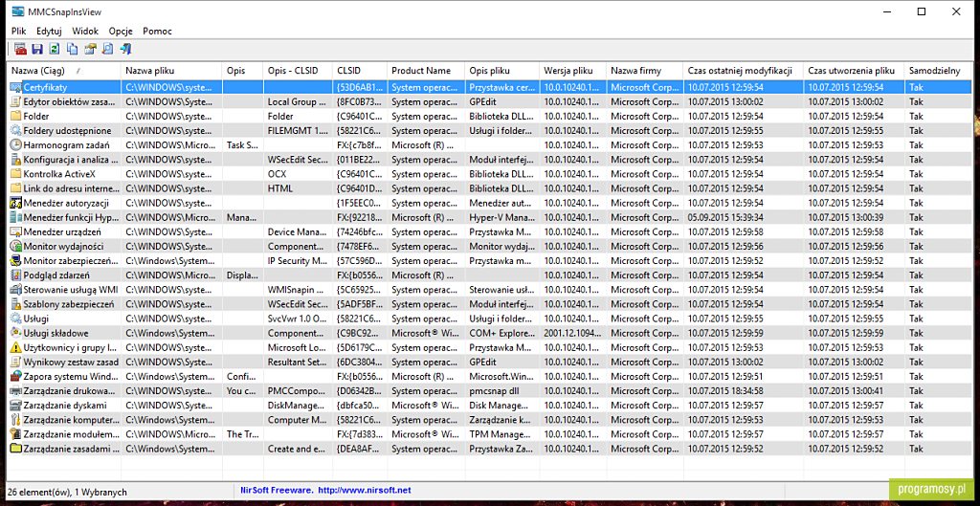Sort by the Samodzielny column header
The image size is (980, 506).
(940, 71)
